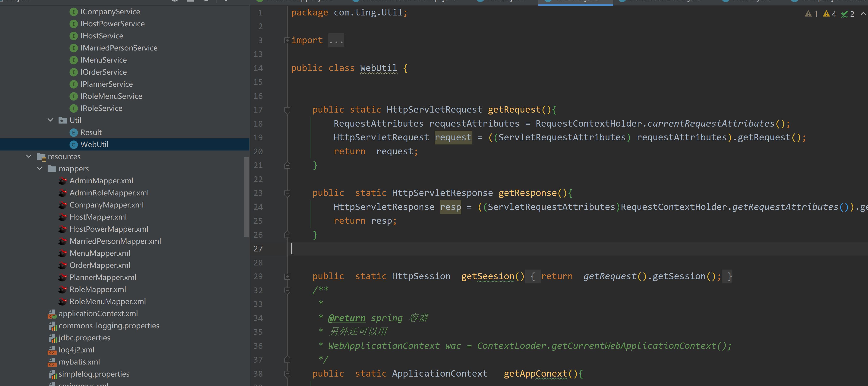The height and width of the screenshot is (386, 868).
Task: Click line number 27 in gutter
Action: 258,249
